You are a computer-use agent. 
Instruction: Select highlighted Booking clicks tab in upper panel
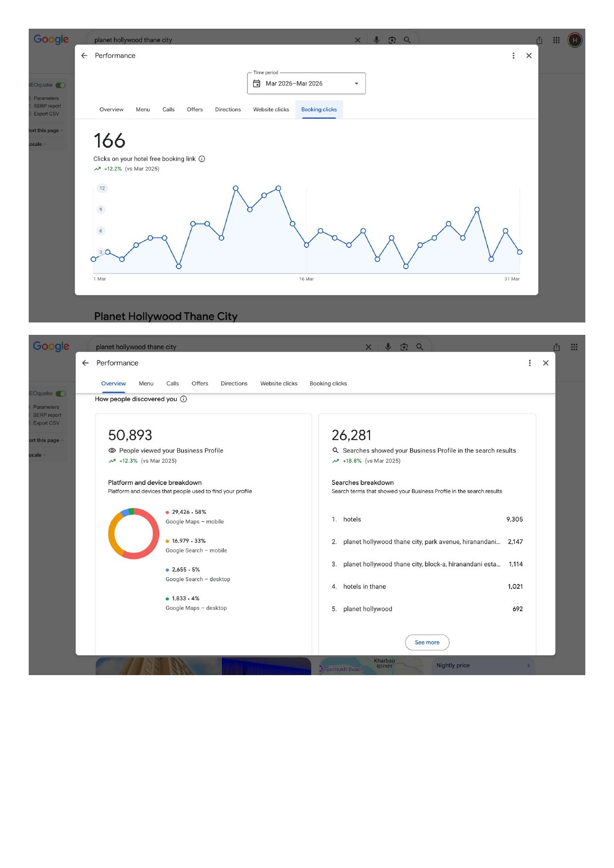point(319,109)
